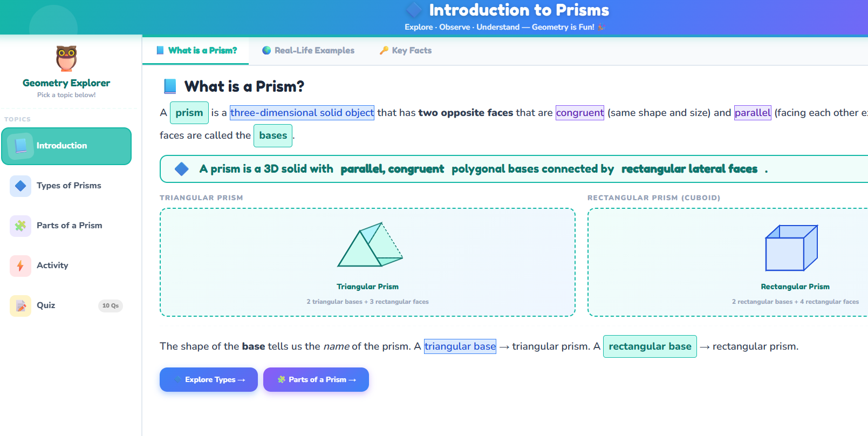The image size is (868, 436).
Task: Open the three-dimensional solid object link
Action: 302,112
